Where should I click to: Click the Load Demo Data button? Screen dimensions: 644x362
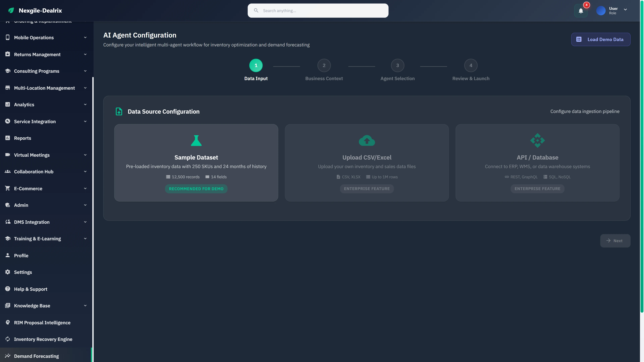coord(601,39)
